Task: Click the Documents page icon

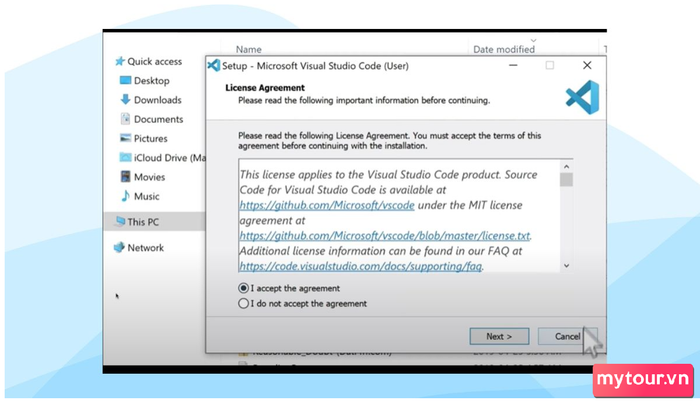Action: click(125, 119)
